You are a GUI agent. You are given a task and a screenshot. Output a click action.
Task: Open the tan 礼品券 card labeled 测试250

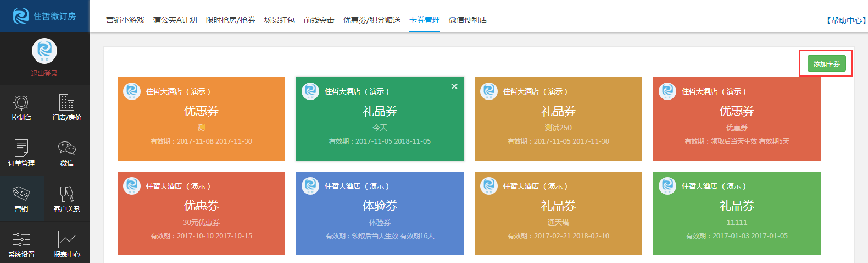[558, 119]
